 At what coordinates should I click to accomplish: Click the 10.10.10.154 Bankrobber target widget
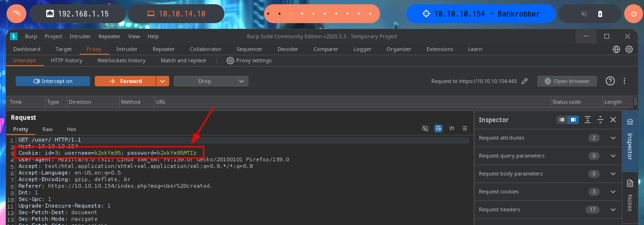point(481,14)
